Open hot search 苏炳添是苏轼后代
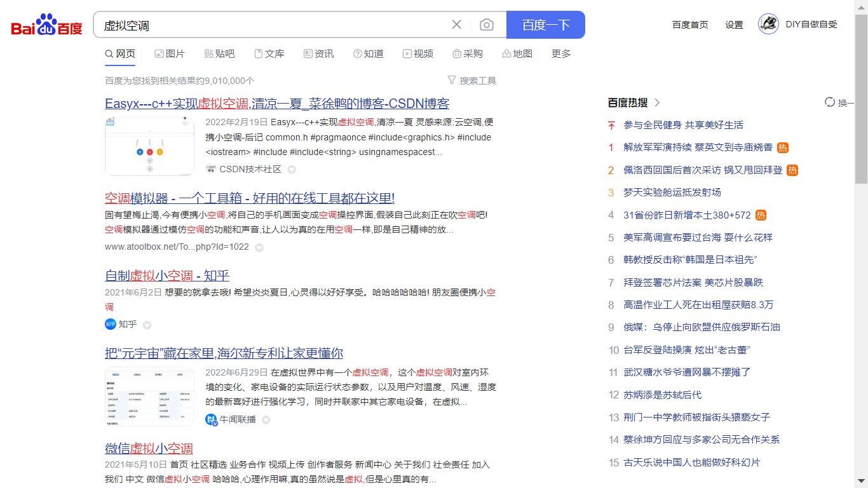Viewport: 868px width, 488px height. point(662,395)
